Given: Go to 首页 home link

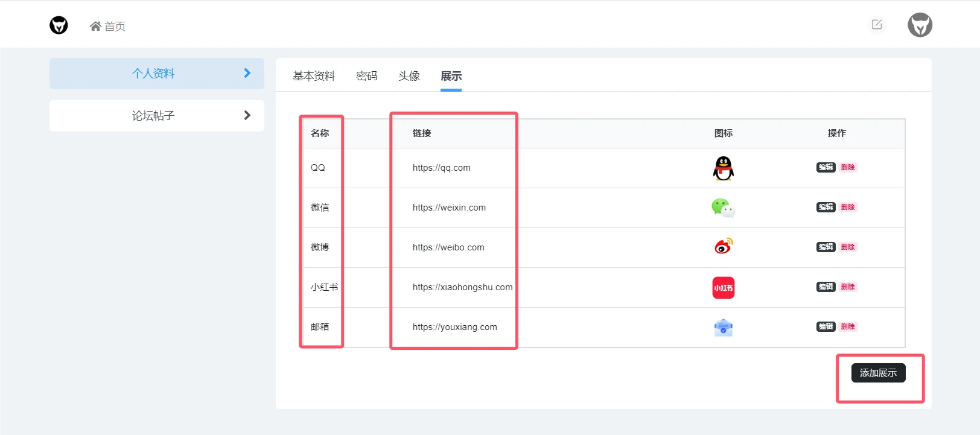Looking at the screenshot, I should (108, 27).
